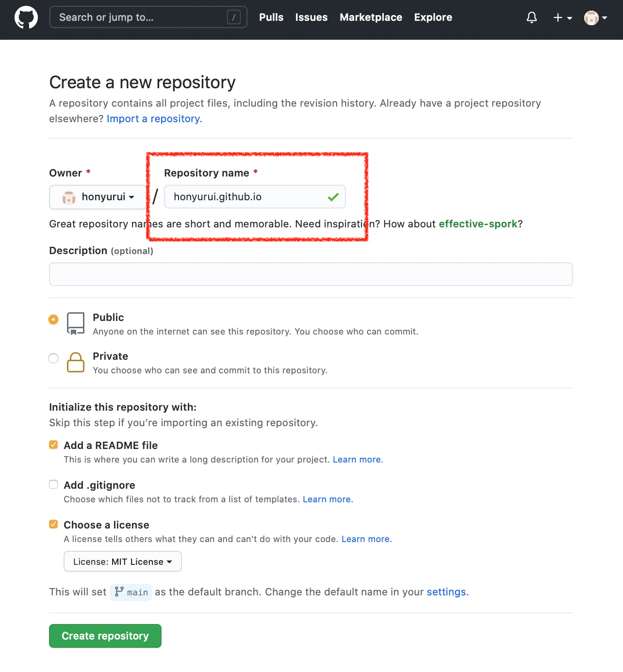Screen dimensions: 623x672
Task: Click the branch icon next to main
Action: pos(119,592)
